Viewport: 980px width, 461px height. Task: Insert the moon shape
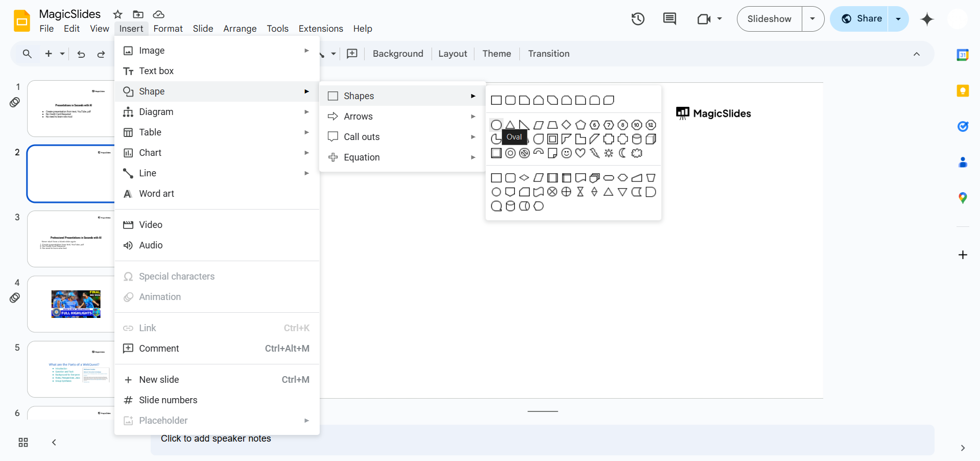(623, 153)
